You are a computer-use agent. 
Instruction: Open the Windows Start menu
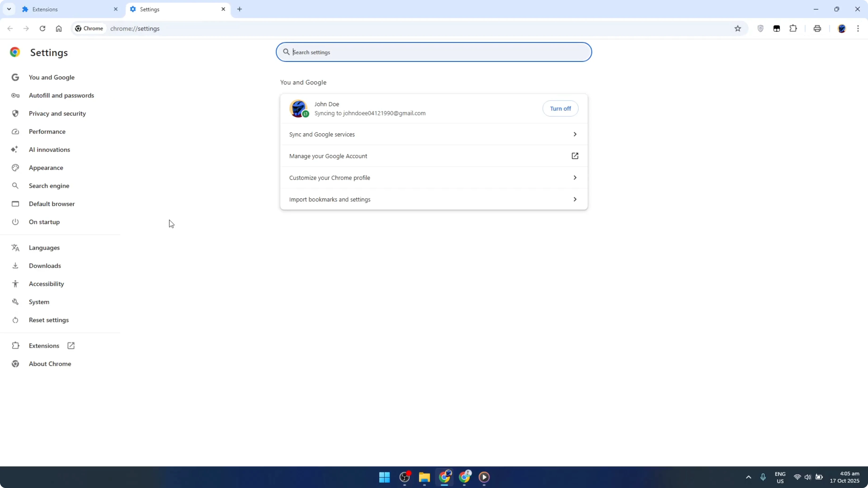tap(384, 477)
